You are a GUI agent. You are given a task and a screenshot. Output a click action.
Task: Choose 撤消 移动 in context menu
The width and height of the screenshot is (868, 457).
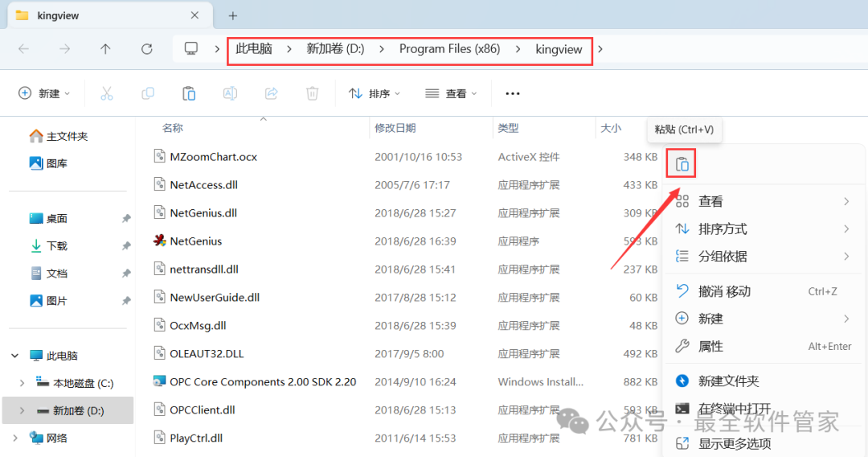763,291
